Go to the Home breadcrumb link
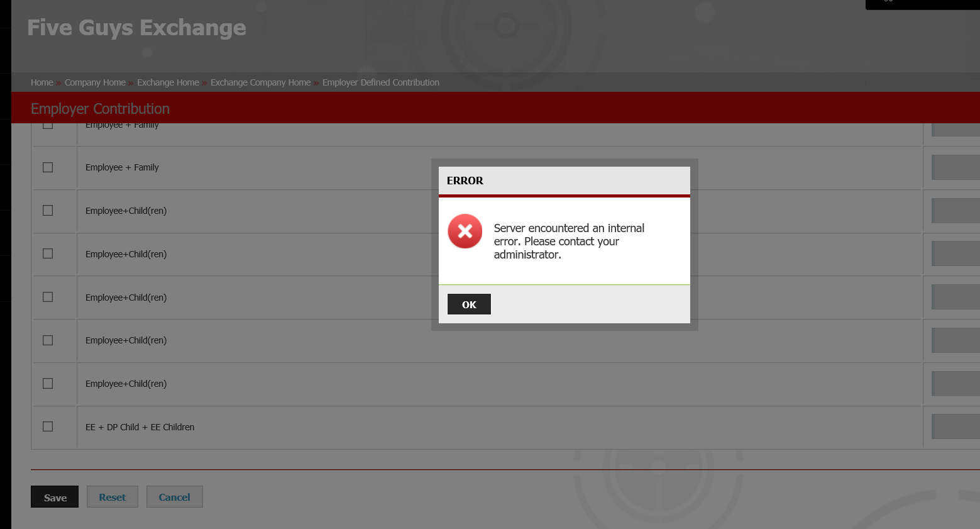 coord(42,82)
